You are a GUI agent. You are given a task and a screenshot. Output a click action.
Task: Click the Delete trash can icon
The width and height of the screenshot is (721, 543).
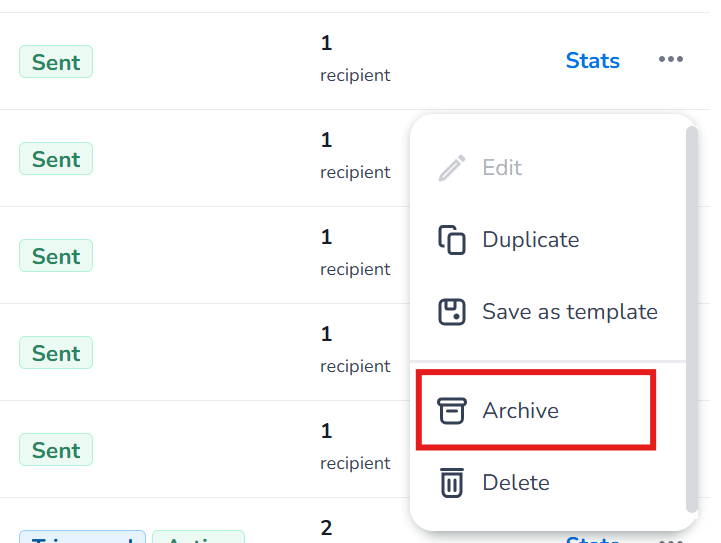click(x=452, y=483)
